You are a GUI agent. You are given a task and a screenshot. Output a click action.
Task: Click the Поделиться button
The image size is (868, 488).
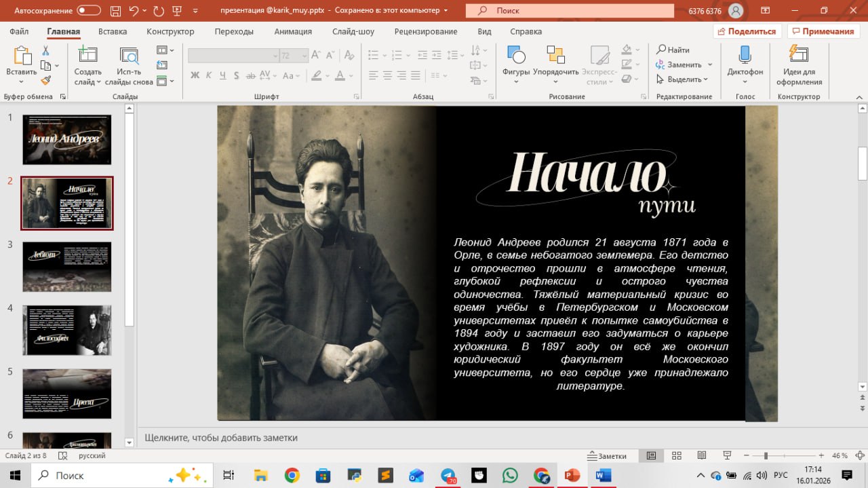[748, 32]
